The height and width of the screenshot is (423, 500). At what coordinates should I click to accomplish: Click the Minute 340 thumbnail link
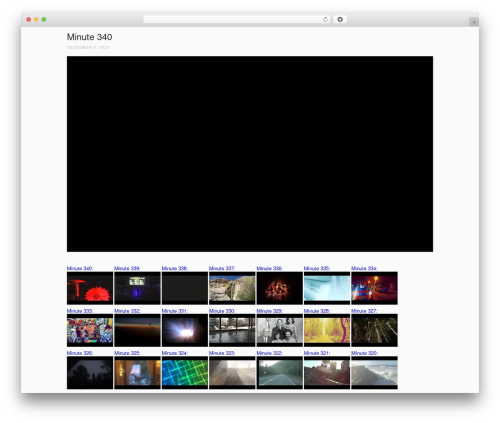coord(80,268)
